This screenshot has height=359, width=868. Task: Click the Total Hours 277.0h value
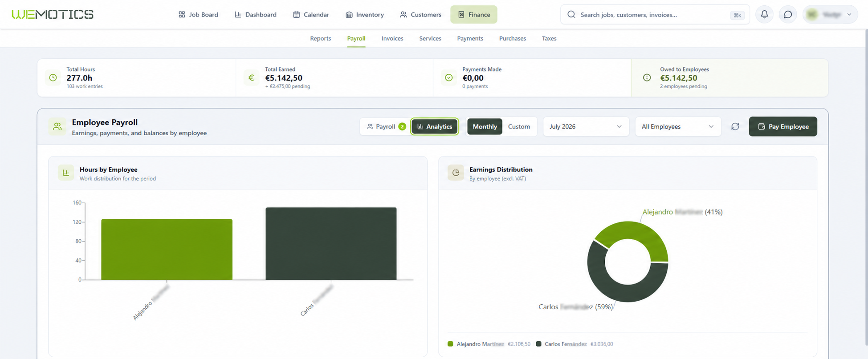(79, 78)
